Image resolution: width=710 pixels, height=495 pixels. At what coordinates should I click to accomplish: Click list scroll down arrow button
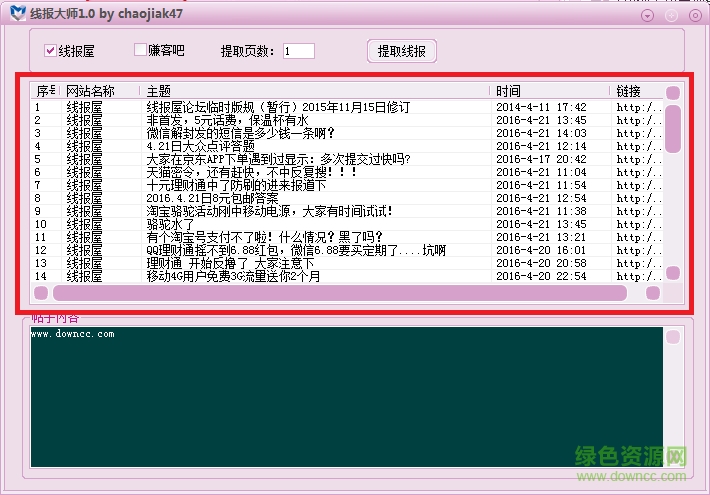[x=673, y=273]
